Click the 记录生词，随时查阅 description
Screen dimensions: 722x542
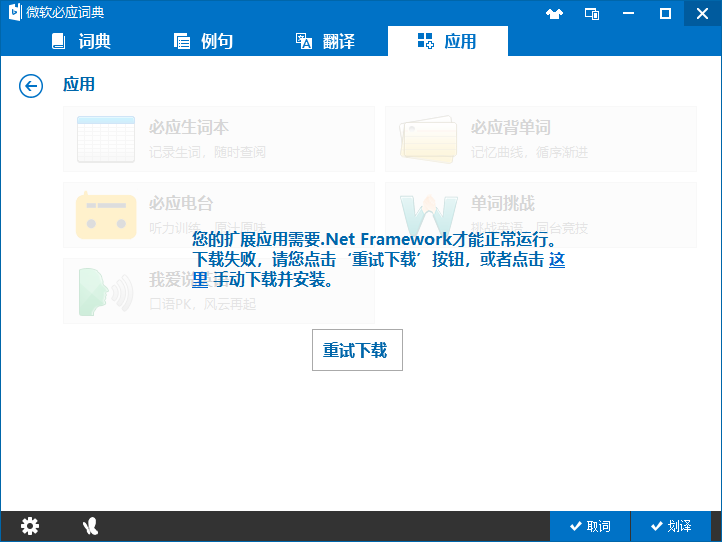point(207,152)
